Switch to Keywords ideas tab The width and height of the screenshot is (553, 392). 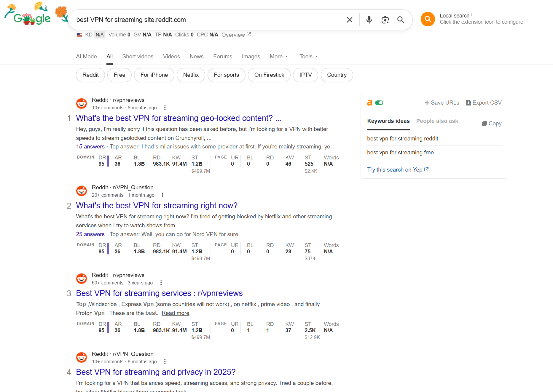click(x=388, y=121)
